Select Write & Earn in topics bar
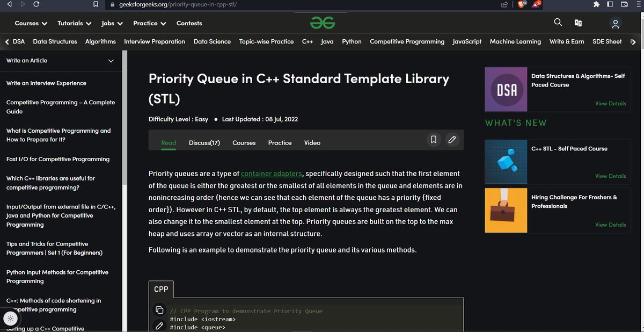Screen dimensions: 644x332 [x=567, y=41]
